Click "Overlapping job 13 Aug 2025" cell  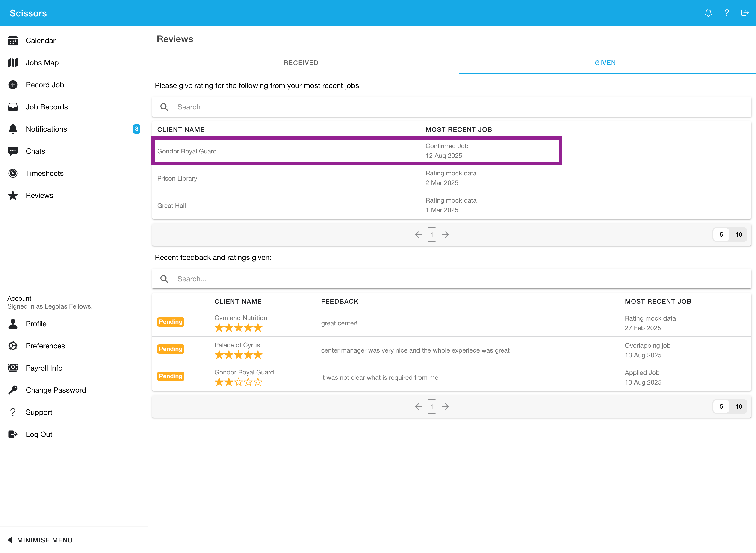647,350
